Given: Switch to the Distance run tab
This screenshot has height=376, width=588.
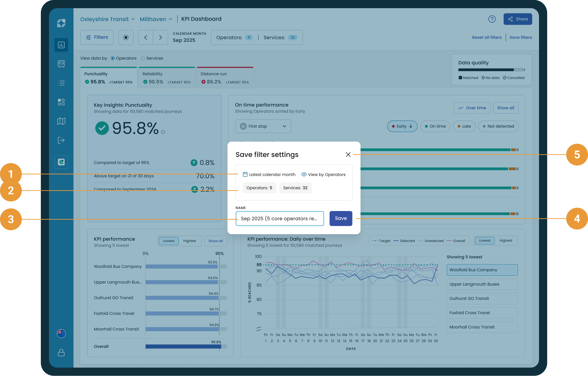Looking at the screenshot, I should point(225,78).
